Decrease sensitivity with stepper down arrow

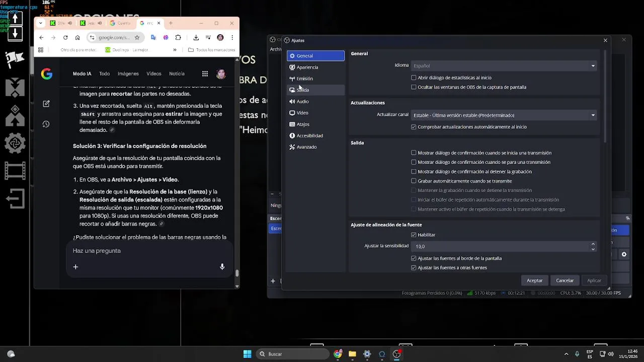point(593,249)
